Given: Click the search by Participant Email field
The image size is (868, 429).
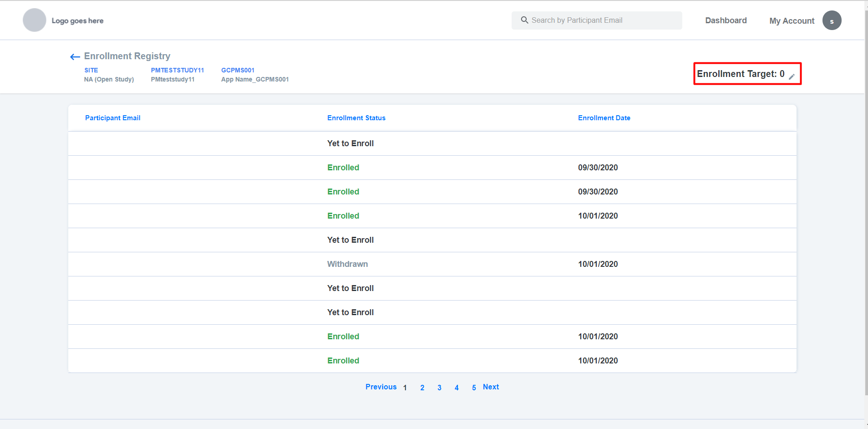Looking at the screenshot, I should [x=596, y=20].
